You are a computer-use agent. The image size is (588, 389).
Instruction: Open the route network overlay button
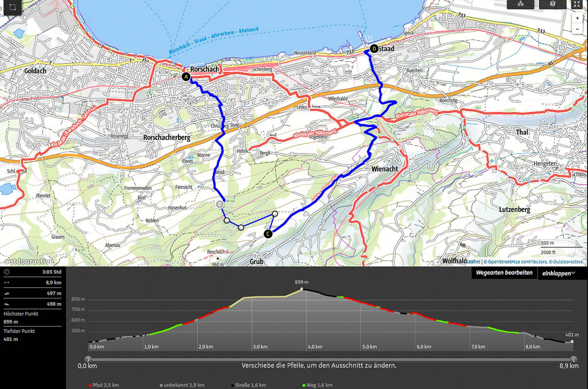coord(521,3)
